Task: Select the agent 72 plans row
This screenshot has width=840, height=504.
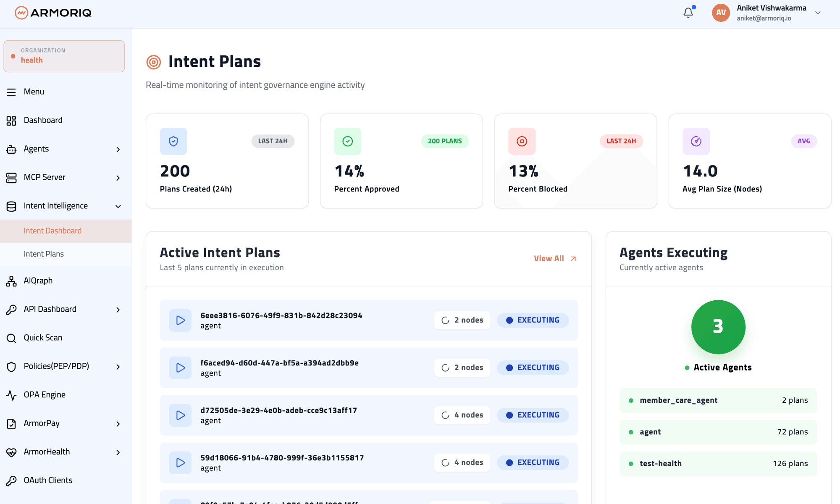Action: tap(718, 432)
